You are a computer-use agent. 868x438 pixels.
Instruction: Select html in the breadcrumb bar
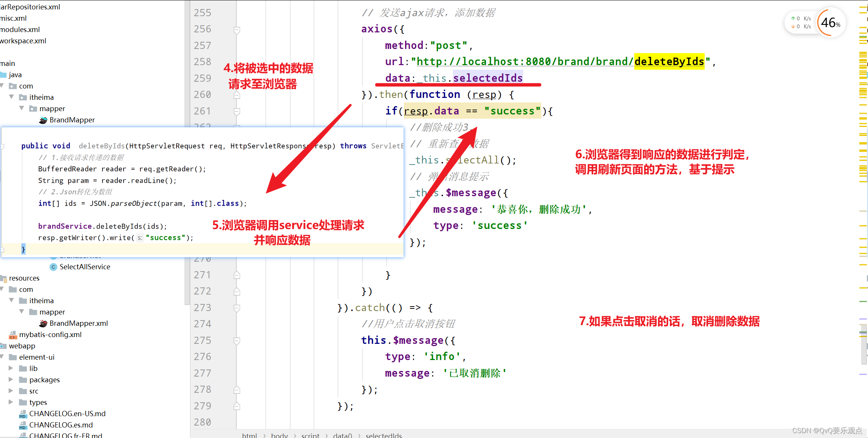[249, 435]
